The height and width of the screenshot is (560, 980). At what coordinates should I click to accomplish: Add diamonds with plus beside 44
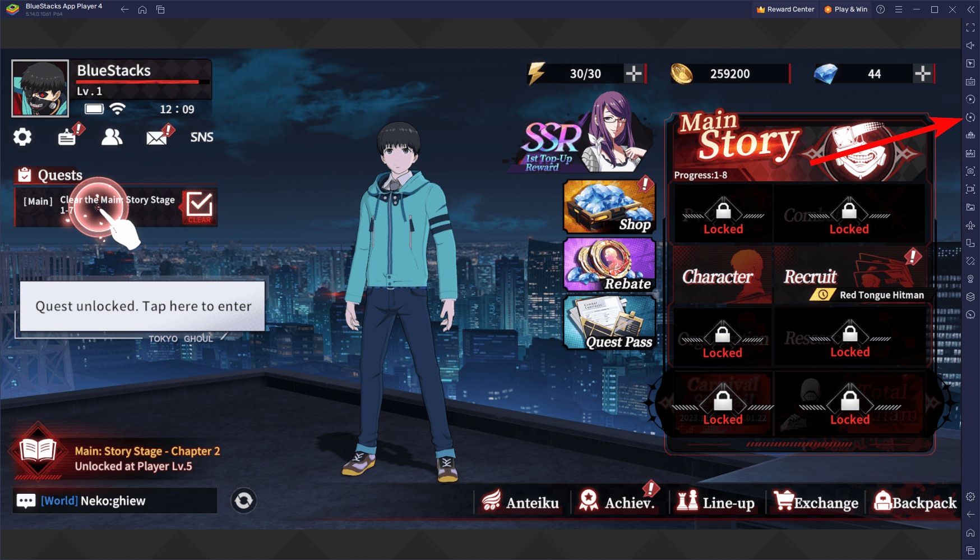click(923, 74)
